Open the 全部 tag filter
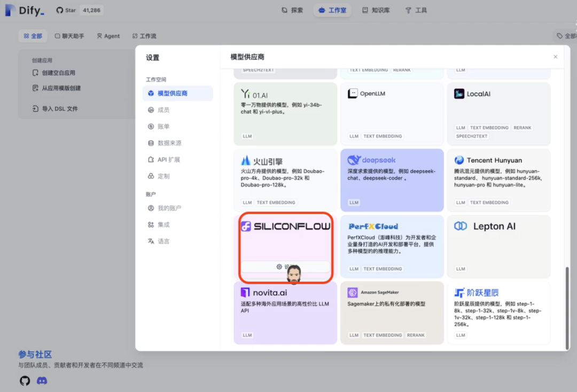Viewport: 577px width, 392px height. pyautogui.click(x=566, y=36)
